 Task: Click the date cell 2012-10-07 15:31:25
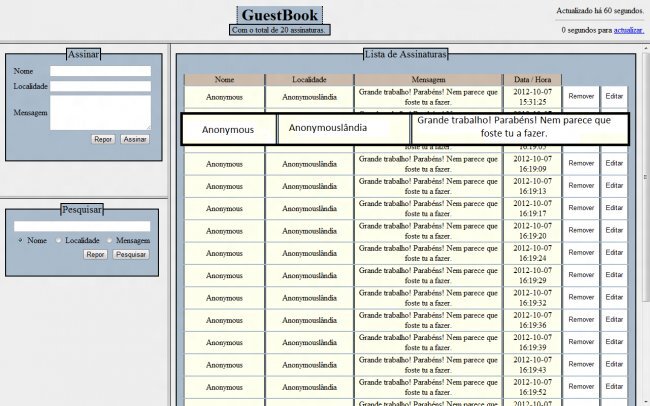[x=533, y=97]
